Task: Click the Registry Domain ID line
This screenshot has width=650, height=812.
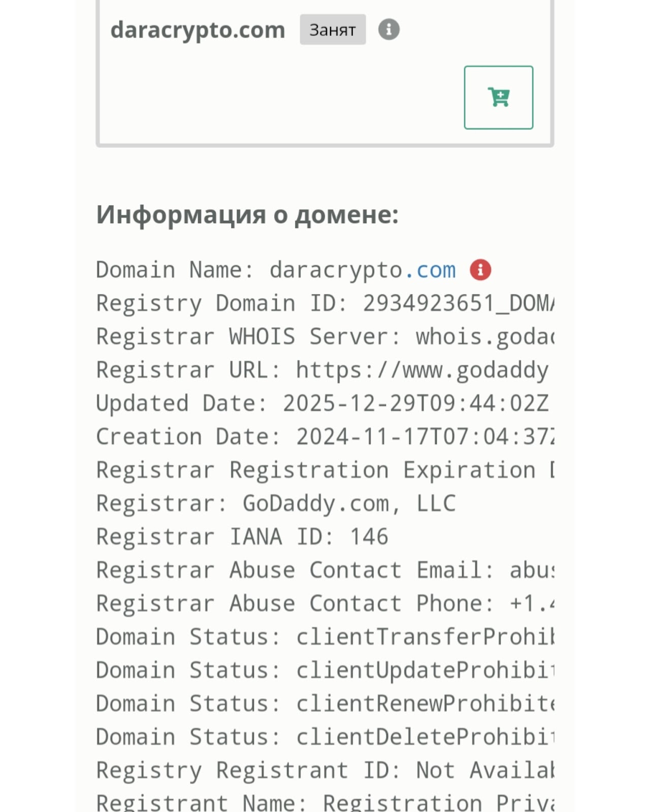Action: (325, 304)
